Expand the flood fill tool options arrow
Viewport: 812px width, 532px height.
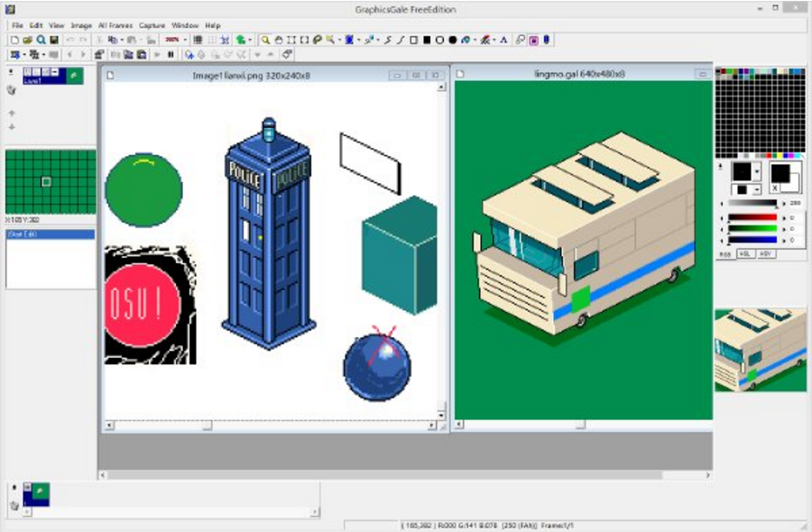[x=475, y=40]
